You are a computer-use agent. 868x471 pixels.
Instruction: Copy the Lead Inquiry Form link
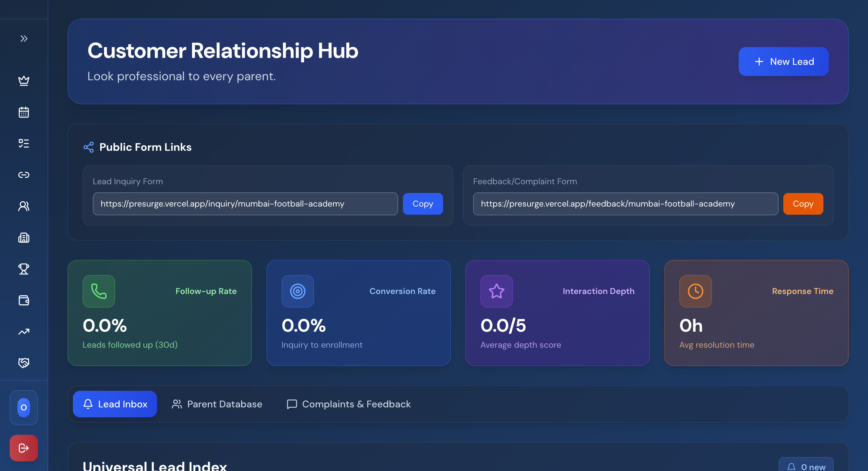click(423, 204)
